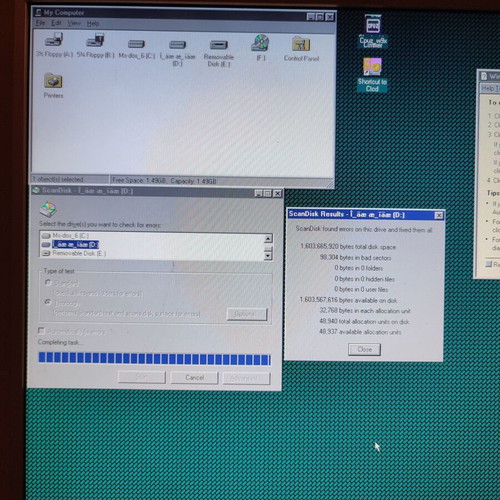Click '48,937 available allocation units' line
The width and height of the screenshot is (500, 500).
pos(360,332)
